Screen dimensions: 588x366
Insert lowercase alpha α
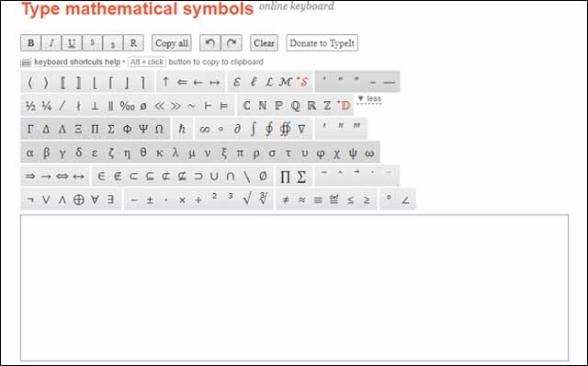tap(30, 153)
